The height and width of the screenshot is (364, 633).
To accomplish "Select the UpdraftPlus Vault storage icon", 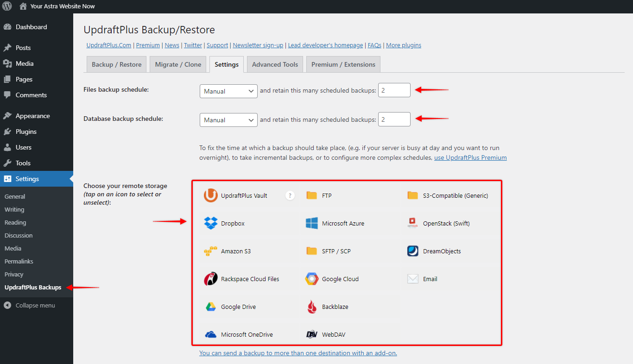I will [x=211, y=196].
